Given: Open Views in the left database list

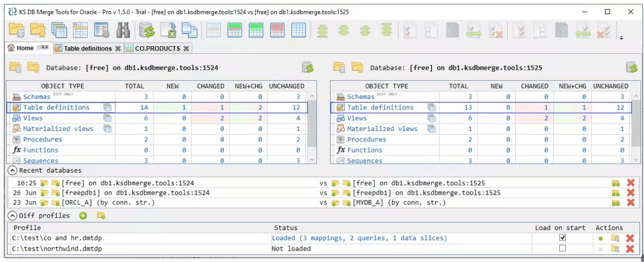Looking at the screenshot, I should coord(33,118).
